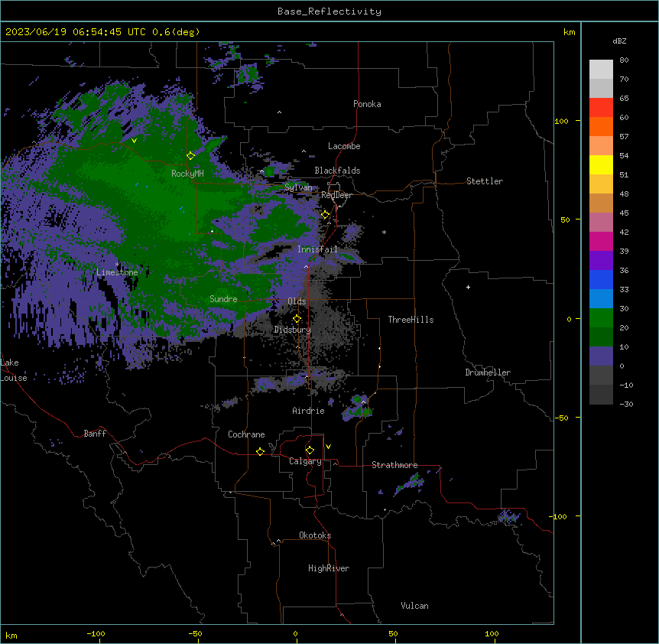Click the yellow diamond marker near RockyMH
Viewport: 659px width, 644px height.
191,156
